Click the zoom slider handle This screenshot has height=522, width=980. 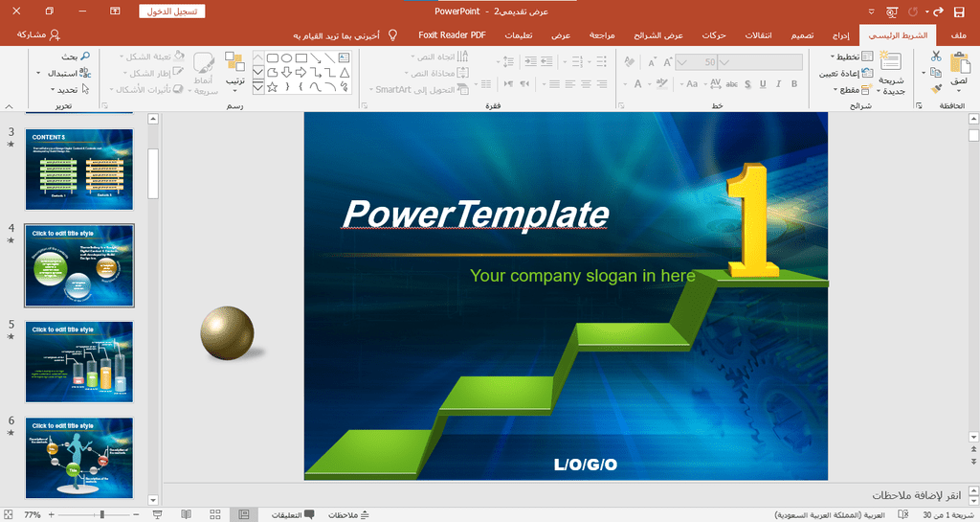pos(101,514)
